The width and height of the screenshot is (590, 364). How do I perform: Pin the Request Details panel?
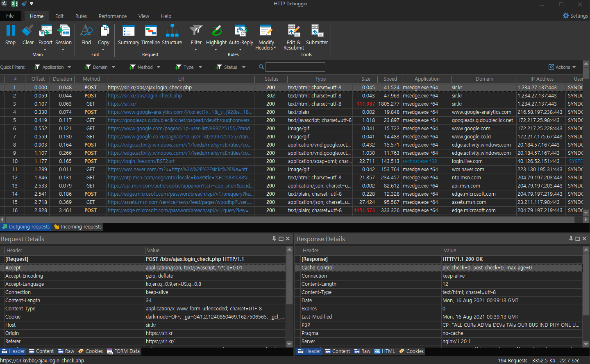[274, 239]
